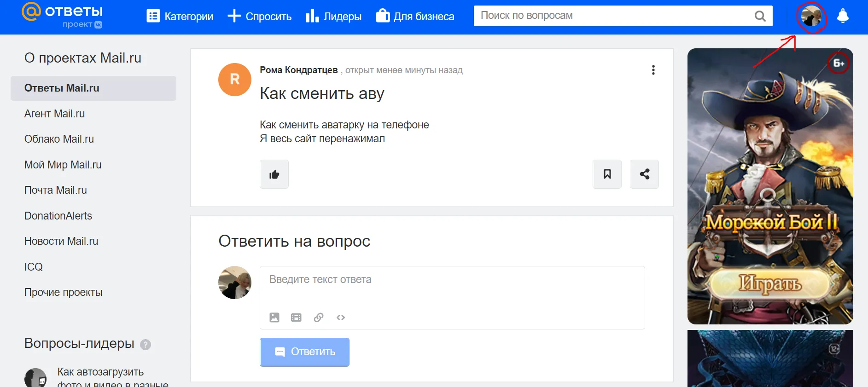Open the Для бизнеса section

[x=415, y=17]
